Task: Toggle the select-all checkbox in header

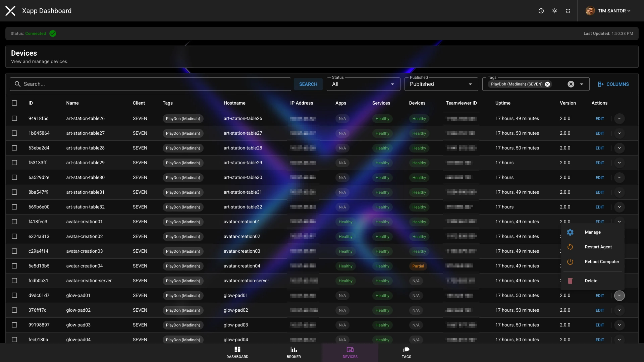Action: 14,103
